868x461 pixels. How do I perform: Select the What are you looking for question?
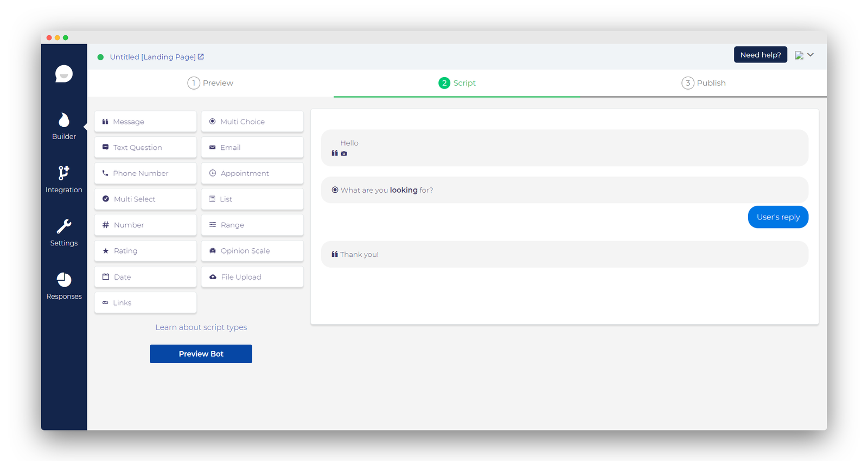[x=565, y=190]
